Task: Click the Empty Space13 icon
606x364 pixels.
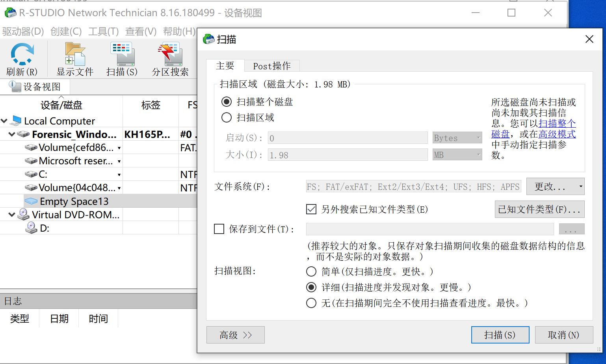Action: (31, 201)
